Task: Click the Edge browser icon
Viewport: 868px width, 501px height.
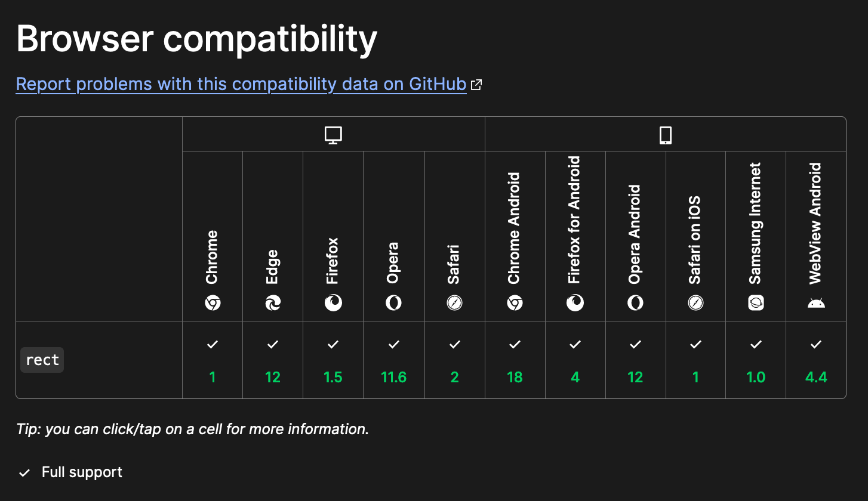Action: (273, 303)
